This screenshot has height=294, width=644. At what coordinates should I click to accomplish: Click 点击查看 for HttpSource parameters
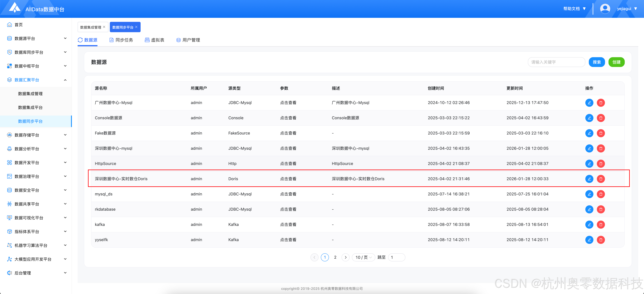pos(288,164)
